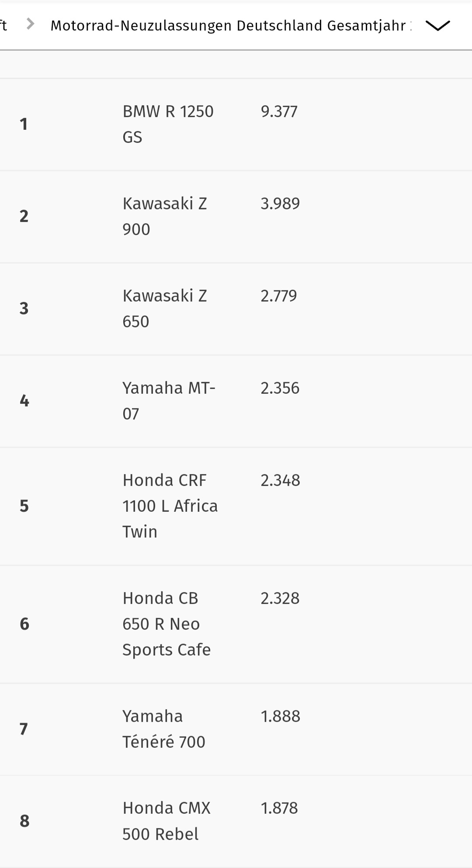Image resolution: width=472 pixels, height=868 pixels.
Task: Click rank number 8 in the table
Action: click(24, 821)
